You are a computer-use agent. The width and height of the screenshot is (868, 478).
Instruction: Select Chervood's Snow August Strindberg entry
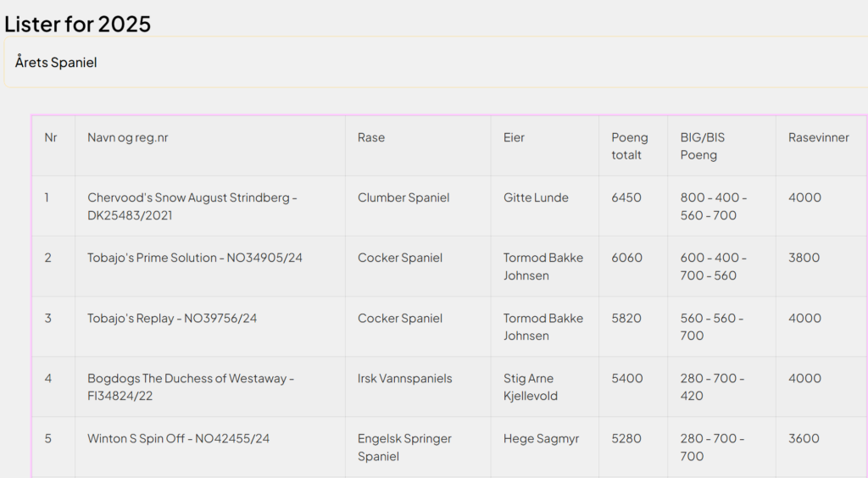[192, 206]
